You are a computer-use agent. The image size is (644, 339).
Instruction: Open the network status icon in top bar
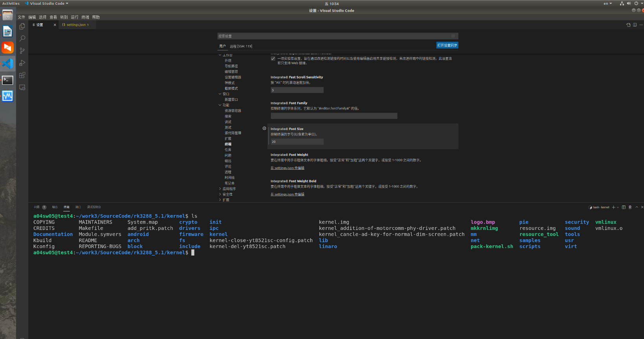click(622, 4)
